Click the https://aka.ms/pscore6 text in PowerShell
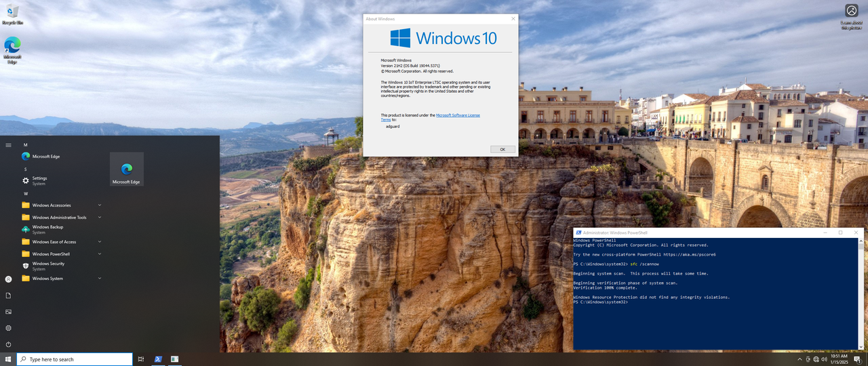 (690, 254)
